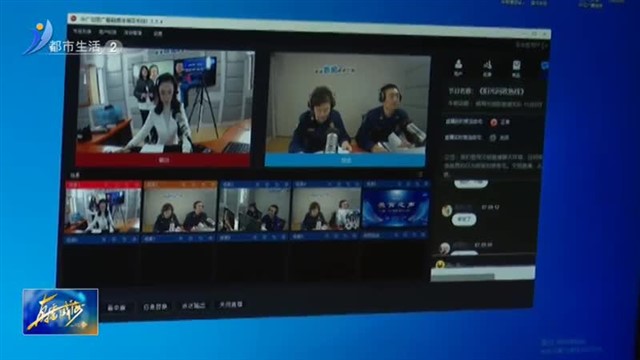640x360 pixels.
Task: Click the two uniformed guests live video pane
Action: [346, 103]
